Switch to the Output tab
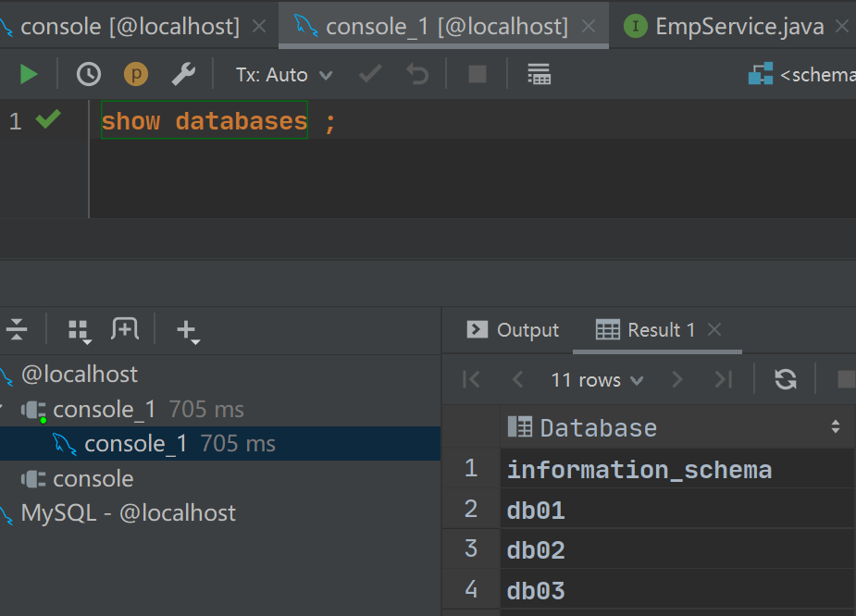The width and height of the screenshot is (856, 616). coord(513,330)
